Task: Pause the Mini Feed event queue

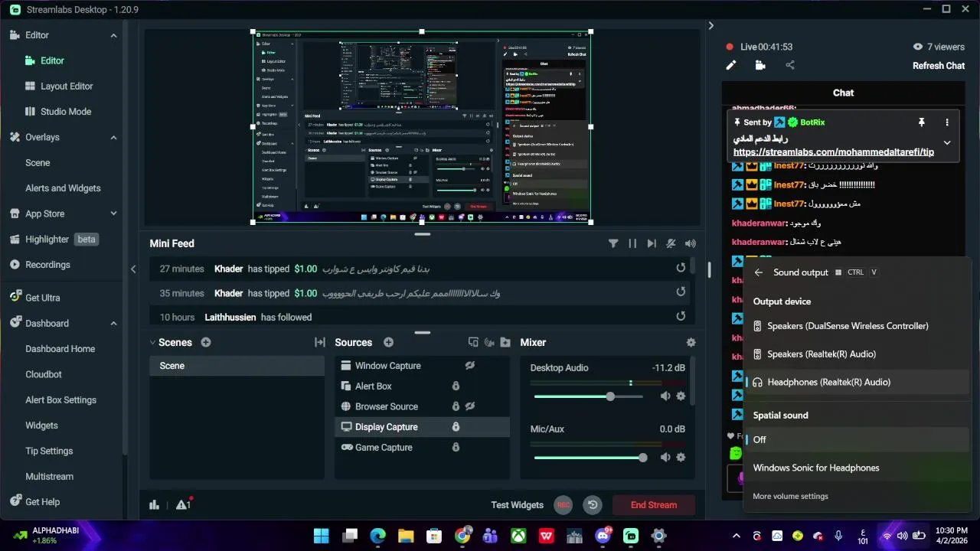Action: click(x=632, y=243)
